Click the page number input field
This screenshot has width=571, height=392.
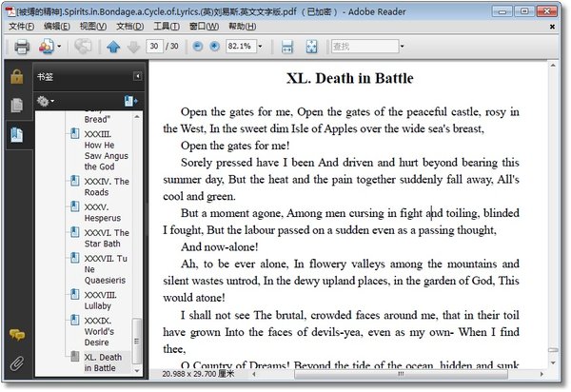154,47
